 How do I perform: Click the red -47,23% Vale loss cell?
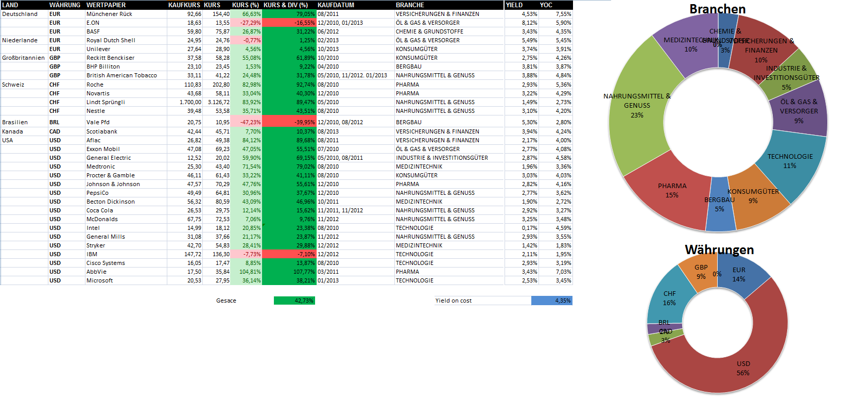tap(247, 122)
